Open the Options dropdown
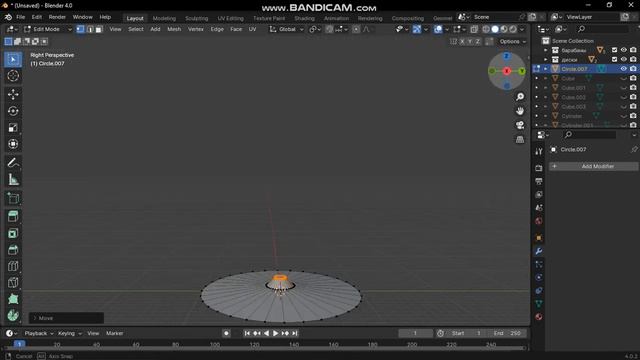Image resolution: width=640 pixels, height=360 pixels. tap(513, 42)
